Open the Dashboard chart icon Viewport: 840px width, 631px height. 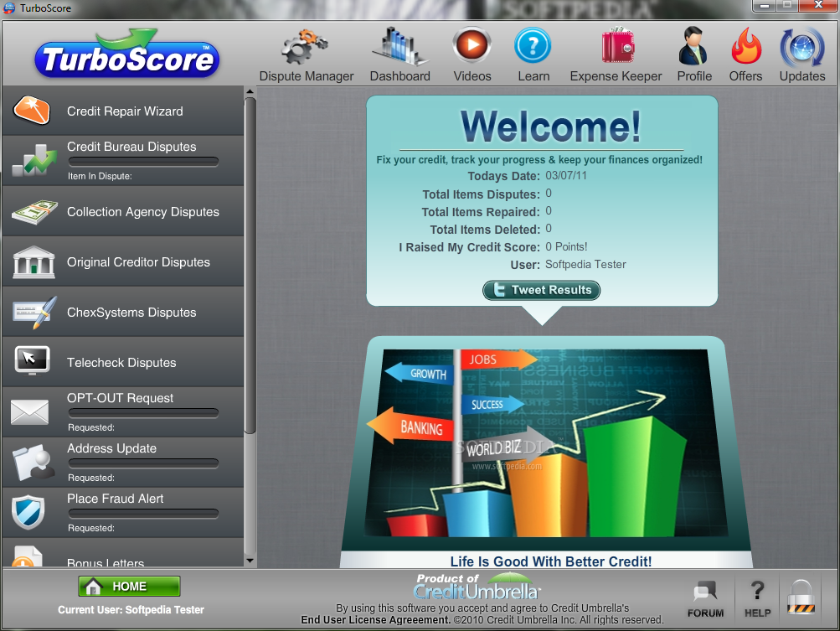[x=399, y=47]
